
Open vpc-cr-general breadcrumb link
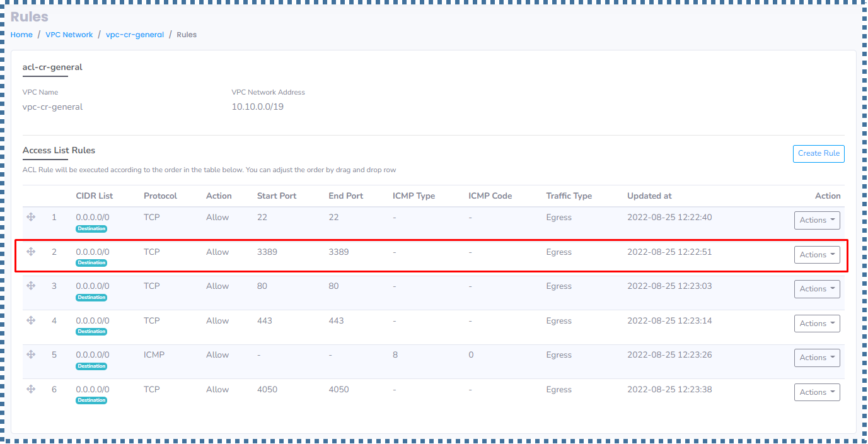pyautogui.click(x=135, y=35)
